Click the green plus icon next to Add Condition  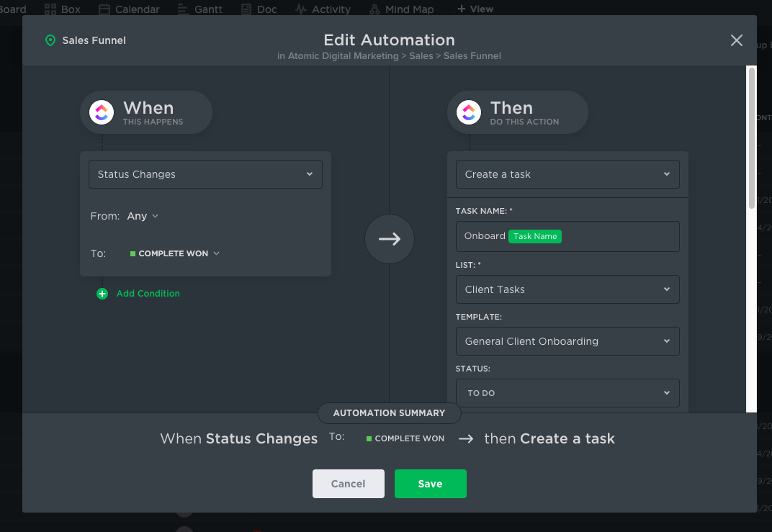102,294
